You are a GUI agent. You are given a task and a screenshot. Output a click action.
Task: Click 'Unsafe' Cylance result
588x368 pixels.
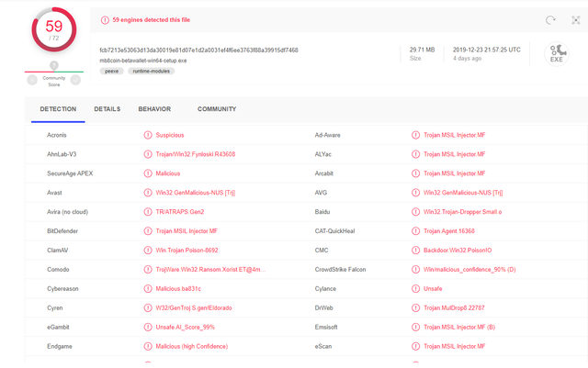pyautogui.click(x=433, y=288)
